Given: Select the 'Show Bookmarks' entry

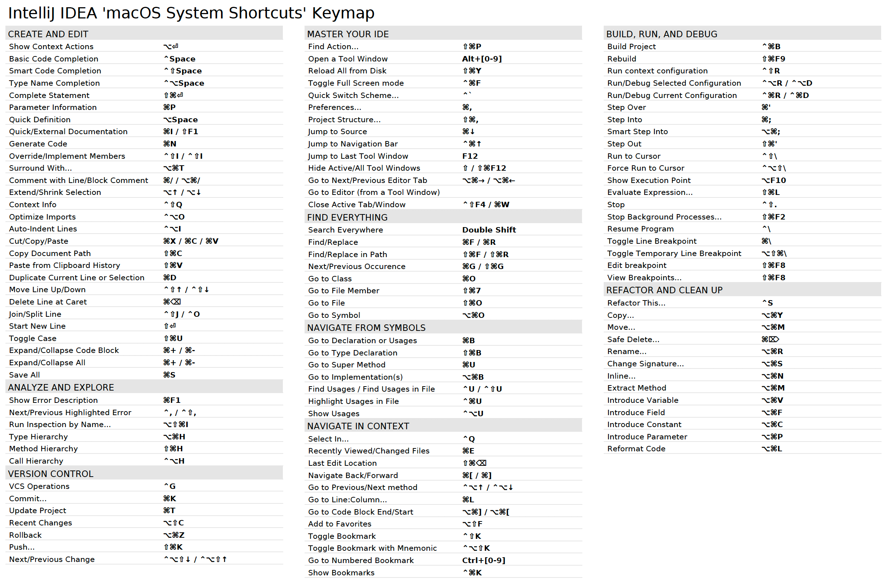Looking at the screenshot, I should tap(341, 572).
